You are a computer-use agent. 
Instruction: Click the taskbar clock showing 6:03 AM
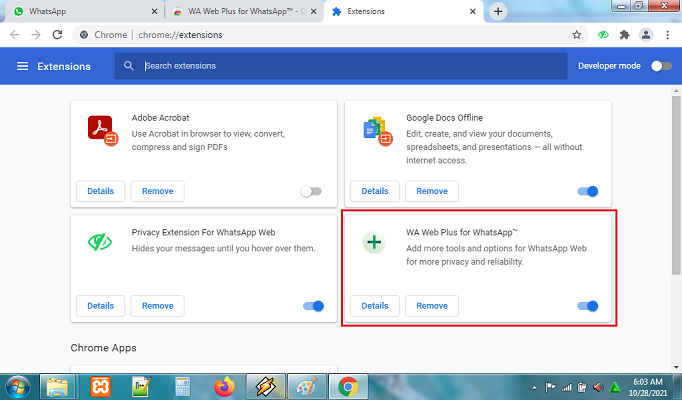pyautogui.click(x=648, y=387)
